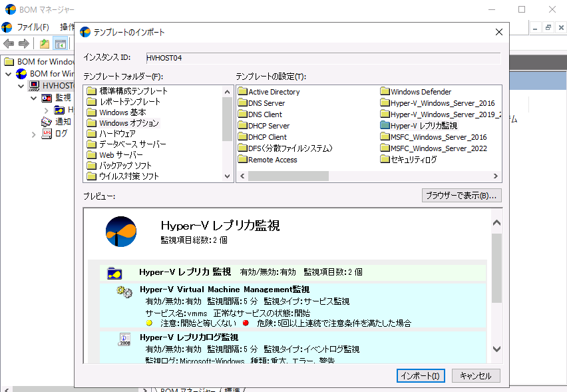
Task: Click the template settings horizontal scrollbar thumb
Action: click(288, 176)
